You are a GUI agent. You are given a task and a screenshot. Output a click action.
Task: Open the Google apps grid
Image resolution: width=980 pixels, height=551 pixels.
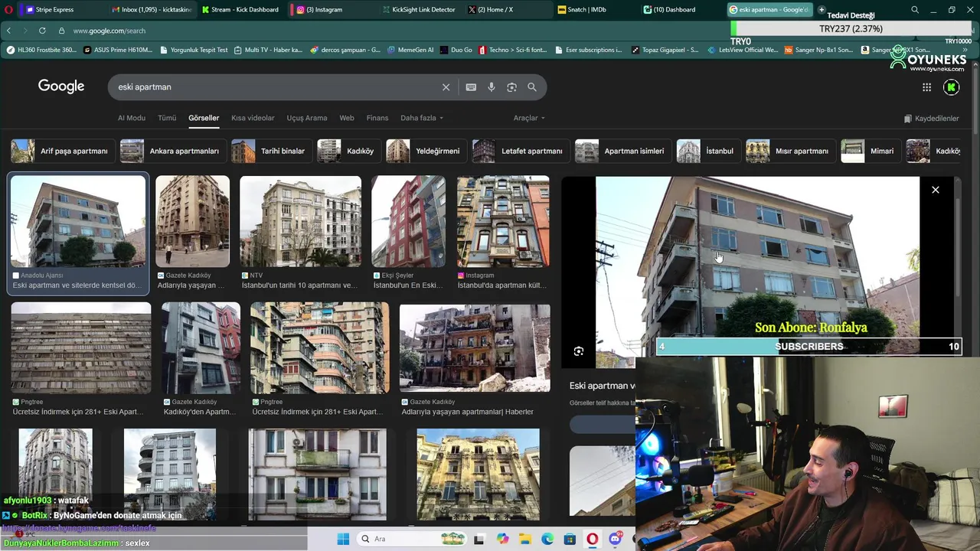point(926,87)
